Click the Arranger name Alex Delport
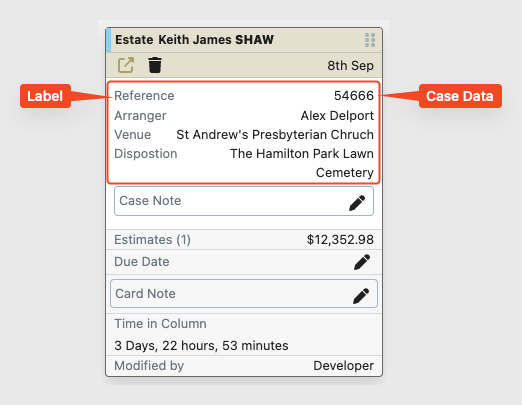The width and height of the screenshot is (522, 405). (337, 116)
